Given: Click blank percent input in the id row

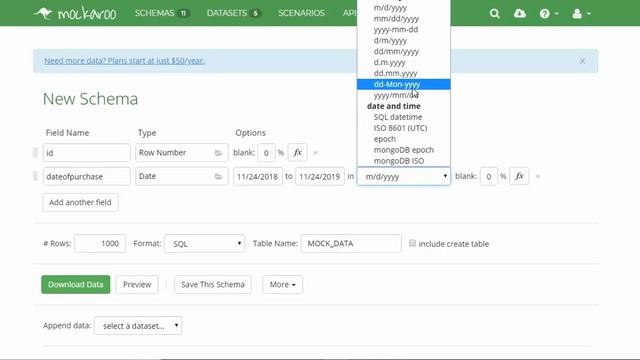Looking at the screenshot, I should coord(266,153).
